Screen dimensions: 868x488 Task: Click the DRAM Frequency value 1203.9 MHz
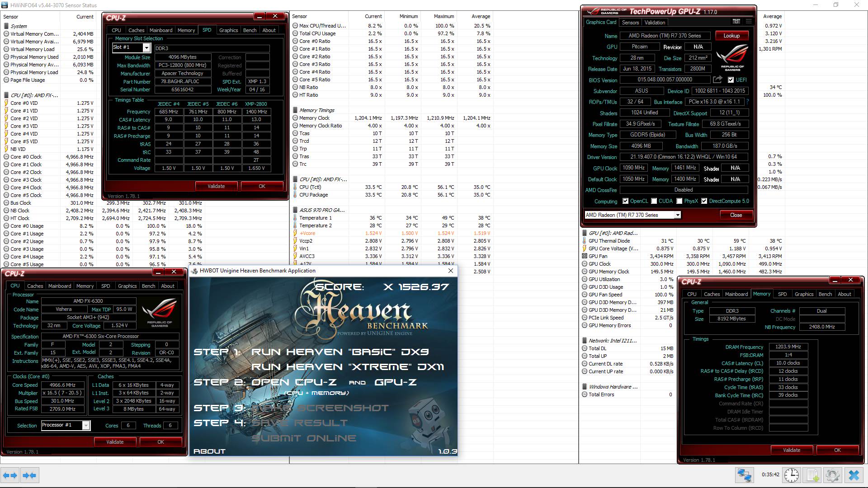tap(788, 347)
